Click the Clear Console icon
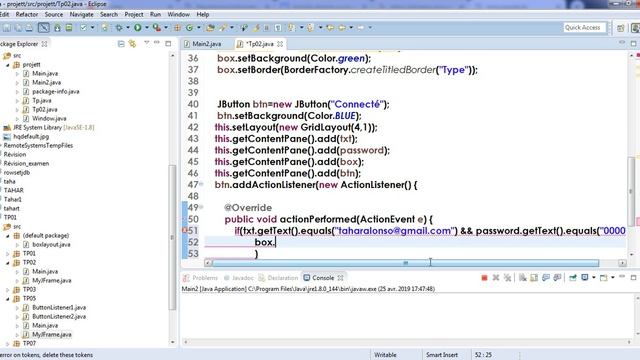 522,278
